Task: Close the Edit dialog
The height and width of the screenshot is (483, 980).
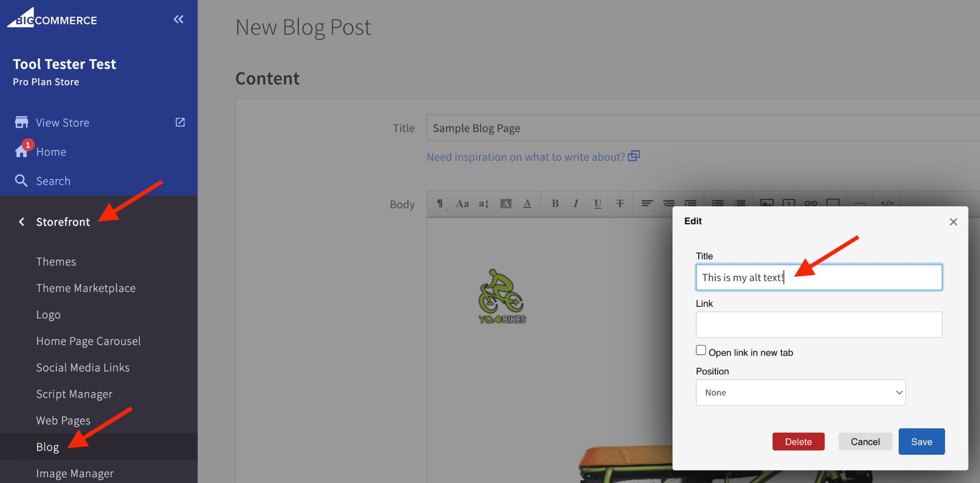Action: pyautogui.click(x=953, y=222)
